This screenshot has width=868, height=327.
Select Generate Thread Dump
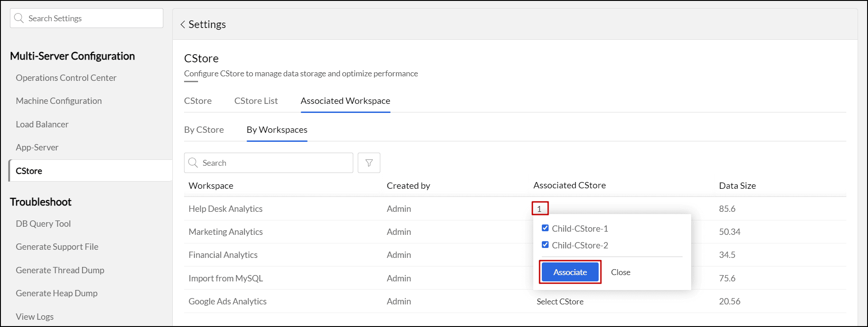tap(60, 270)
